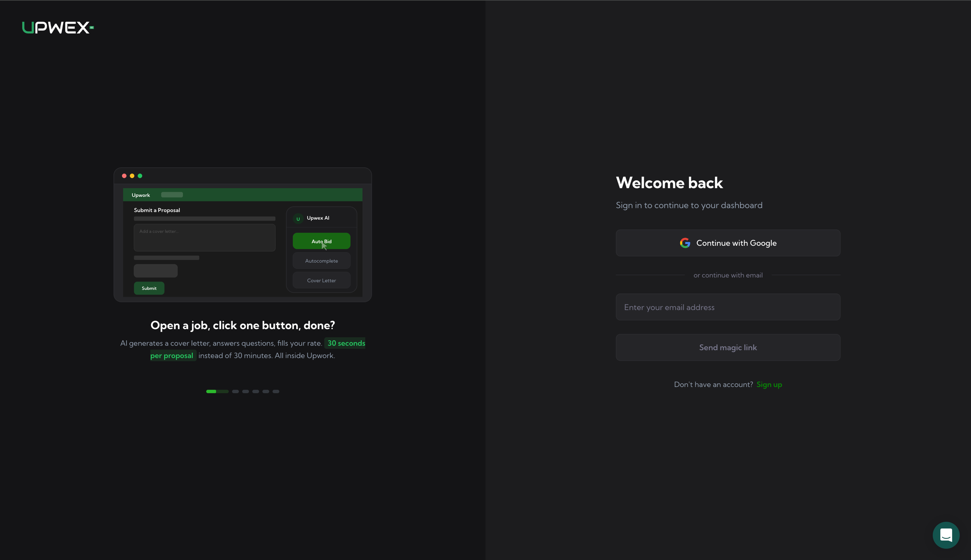Click the UPWEX logo
Screen dimensions: 971x560
(x=58, y=28)
